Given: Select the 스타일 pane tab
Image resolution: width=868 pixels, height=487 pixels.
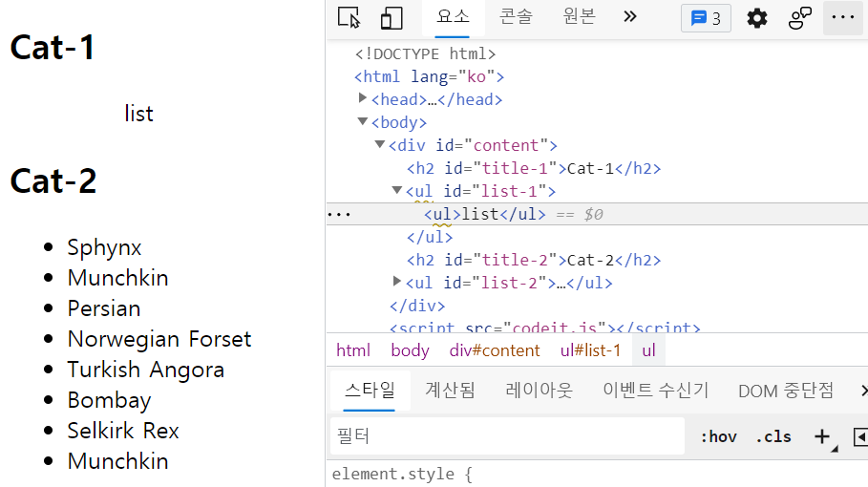Looking at the screenshot, I should pos(370,391).
